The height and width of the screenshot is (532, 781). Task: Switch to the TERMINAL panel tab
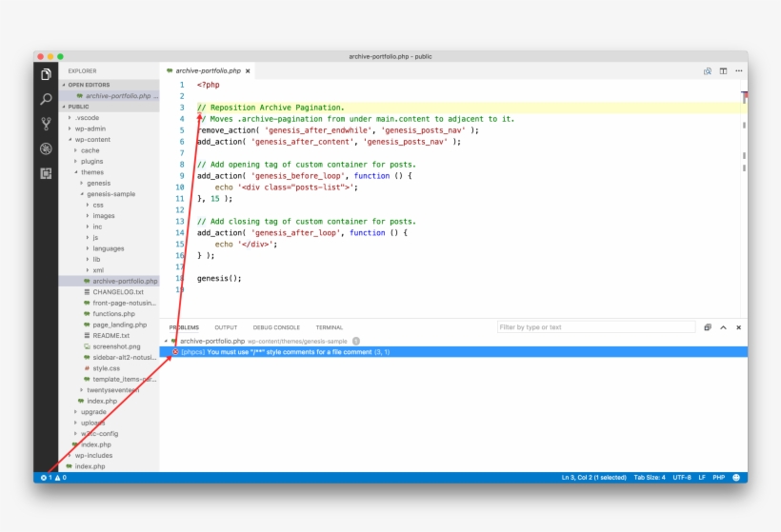(x=330, y=327)
